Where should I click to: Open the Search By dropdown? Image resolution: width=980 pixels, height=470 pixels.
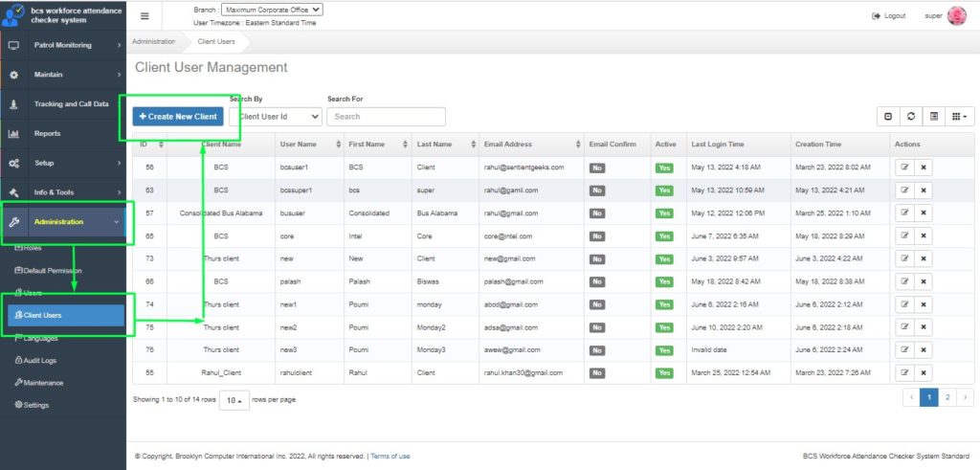pos(278,117)
